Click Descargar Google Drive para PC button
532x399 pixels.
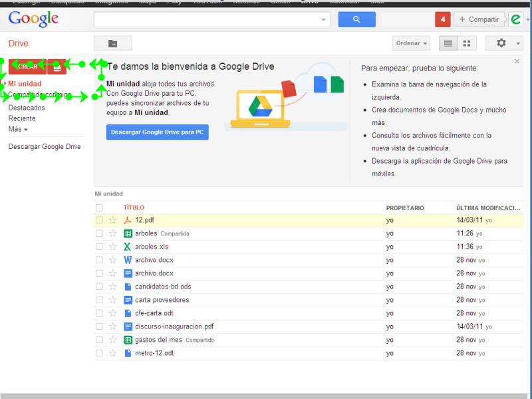(x=158, y=132)
